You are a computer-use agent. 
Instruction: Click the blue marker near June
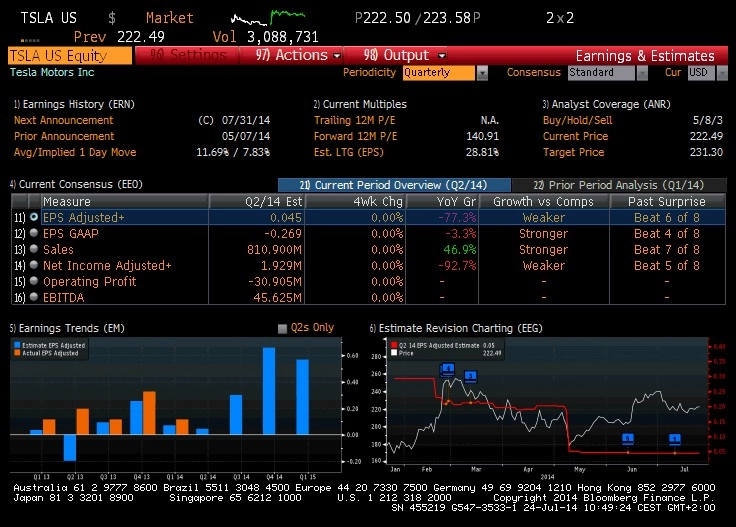pyautogui.click(x=628, y=439)
